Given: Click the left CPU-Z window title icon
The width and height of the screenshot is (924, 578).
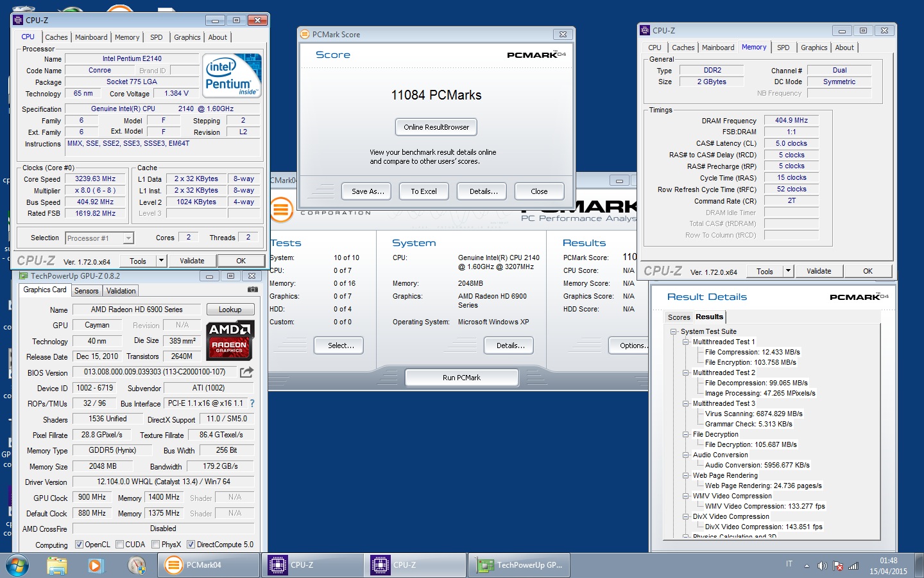Looking at the screenshot, I should (18, 20).
